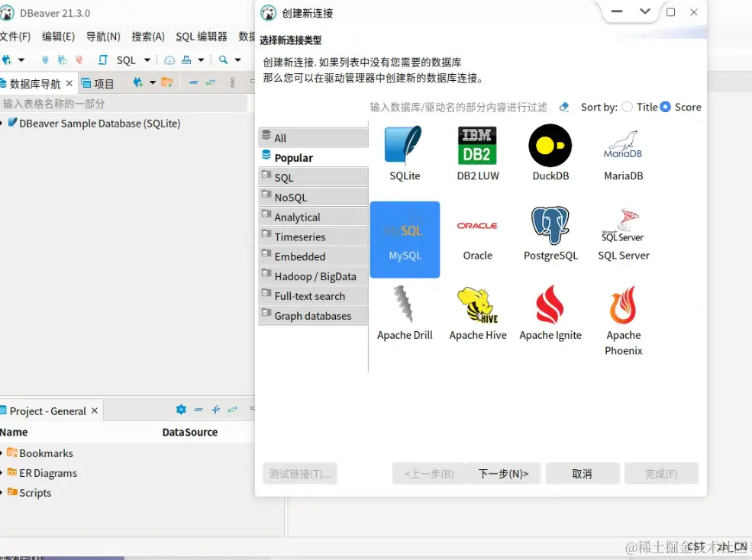Expand the Bookmarks folder
Screen dimensions: 752x560
pyautogui.click(x=2, y=453)
